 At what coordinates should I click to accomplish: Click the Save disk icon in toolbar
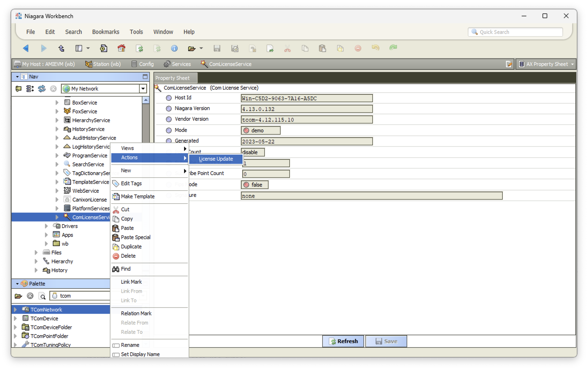tap(217, 48)
